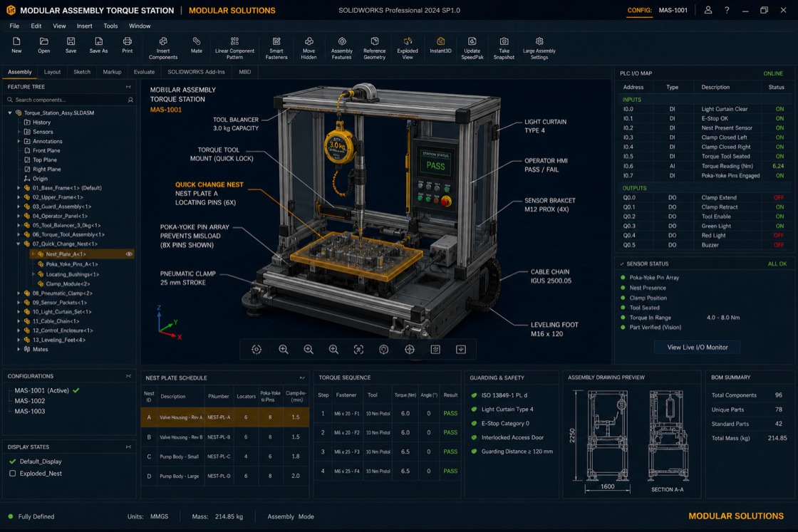Viewport: 798px width, 532px height.
Task: Expand the Mates folder node
Action: (19, 350)
